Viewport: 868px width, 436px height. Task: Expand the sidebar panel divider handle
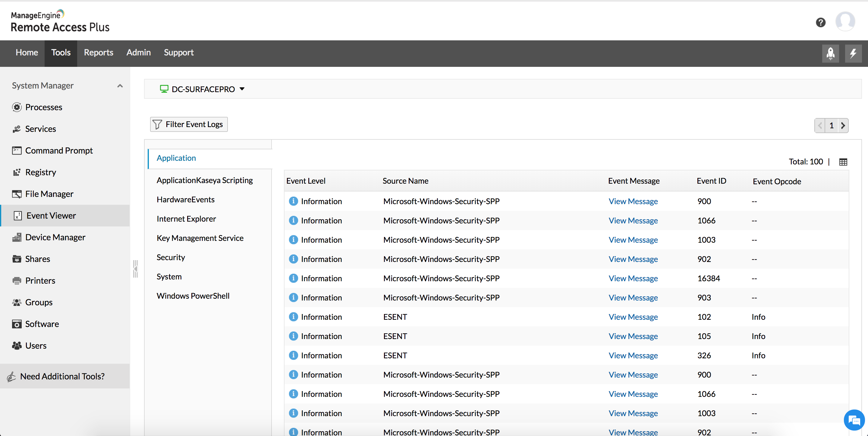(135, 269)
